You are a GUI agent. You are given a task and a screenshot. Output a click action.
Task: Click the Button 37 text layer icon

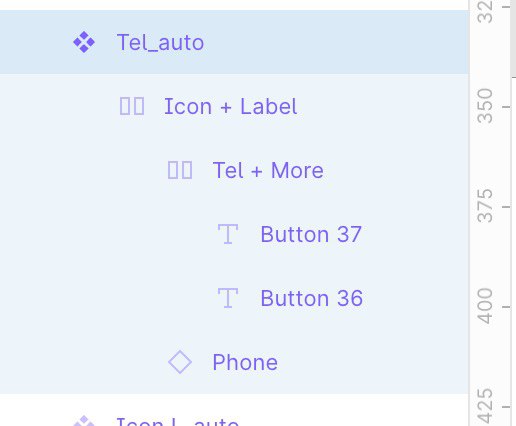point(228,234)
